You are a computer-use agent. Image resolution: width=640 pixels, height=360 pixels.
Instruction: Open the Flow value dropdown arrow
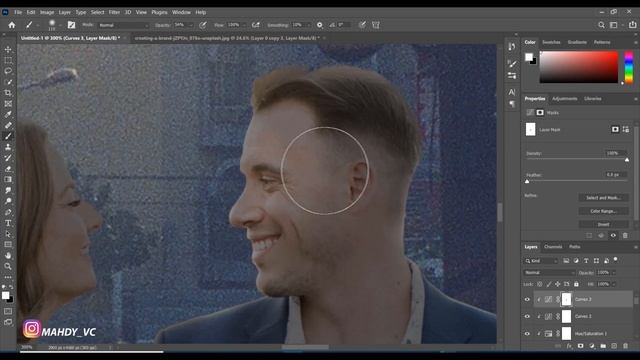tap(244, 25)
